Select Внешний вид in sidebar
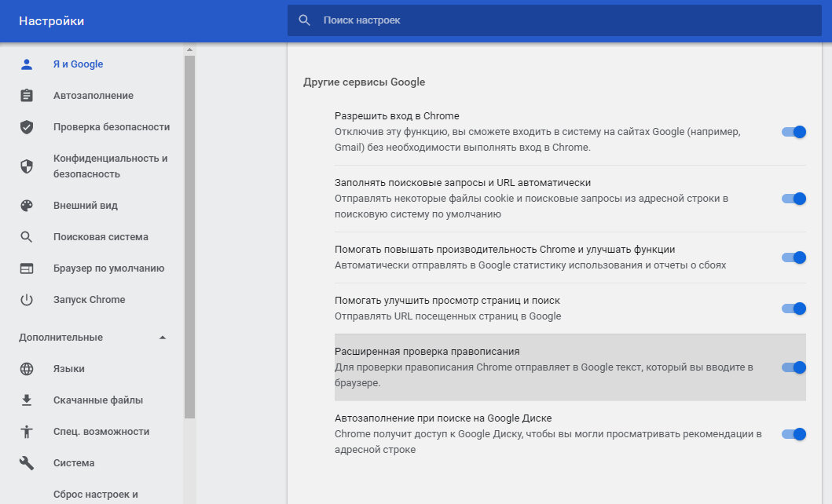This screenshot has width=832, height=504. point(86,205)
